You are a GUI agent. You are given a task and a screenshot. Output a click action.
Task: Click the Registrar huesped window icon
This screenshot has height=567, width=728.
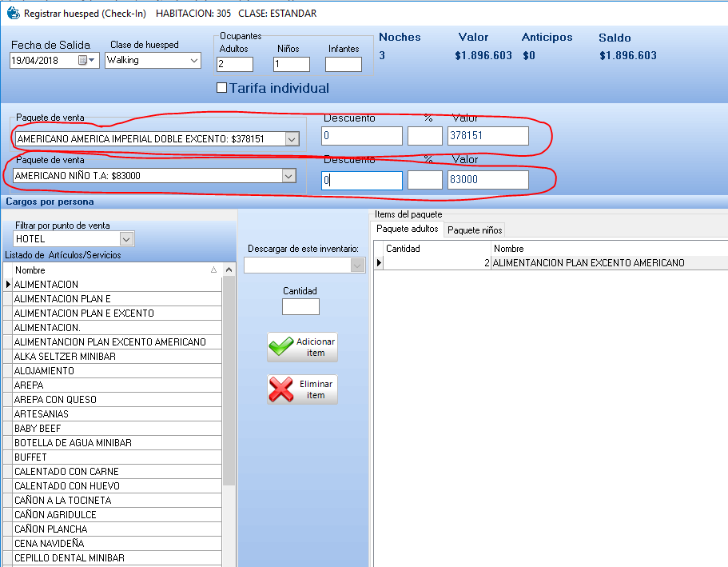point(12,13)
